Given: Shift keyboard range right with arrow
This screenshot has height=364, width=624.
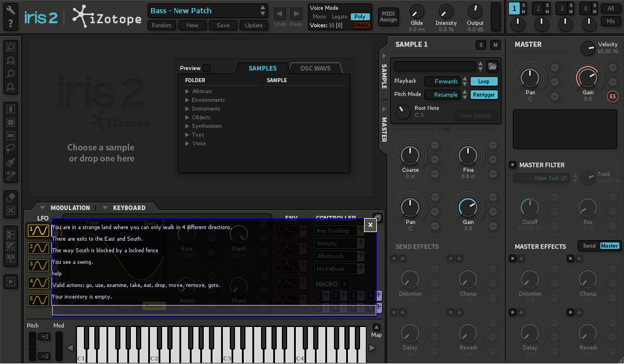Looking at the screenshot, I should click(372, 348).
